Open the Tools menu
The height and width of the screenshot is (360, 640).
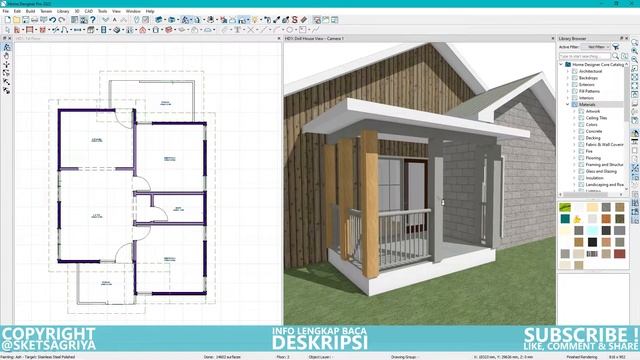(x=102, y=11)
